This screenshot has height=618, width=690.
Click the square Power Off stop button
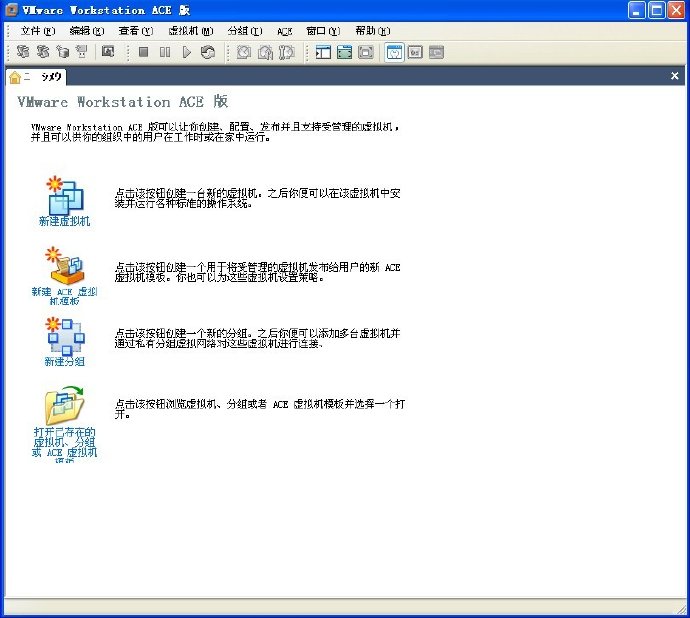tap(143, 52)
